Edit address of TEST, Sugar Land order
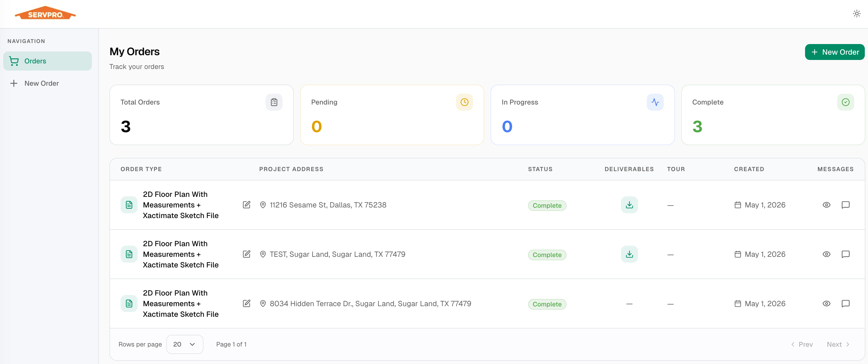The width and height of the screenshot is (868, 364). [x=247, y=254]
